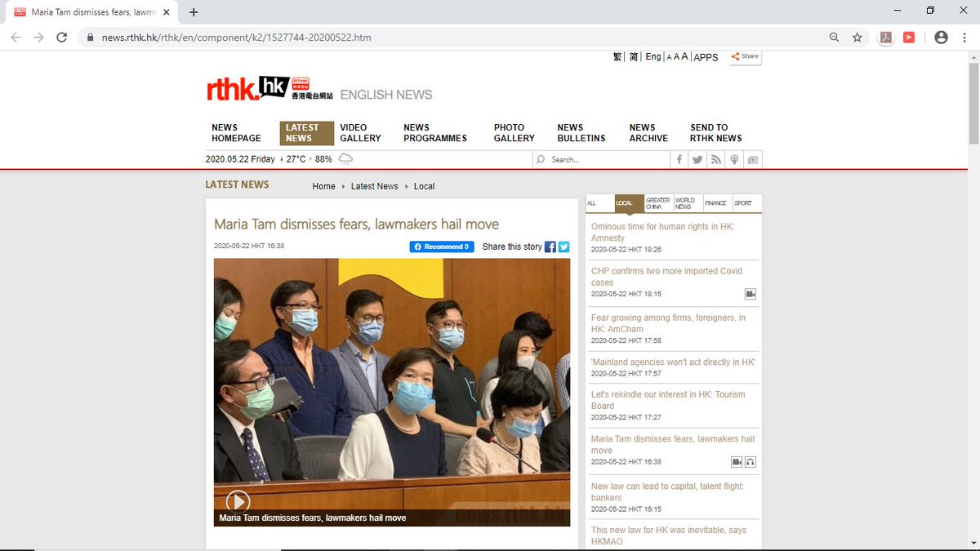Click the rain cloud weather icon

345,159
